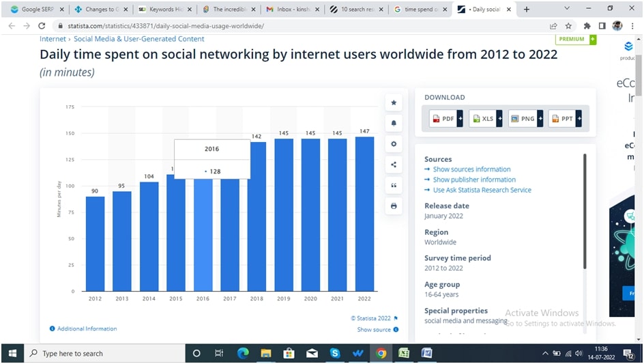644x364 pixels.
Task: Click the print chart icon
Action: [x=394, y=206]
